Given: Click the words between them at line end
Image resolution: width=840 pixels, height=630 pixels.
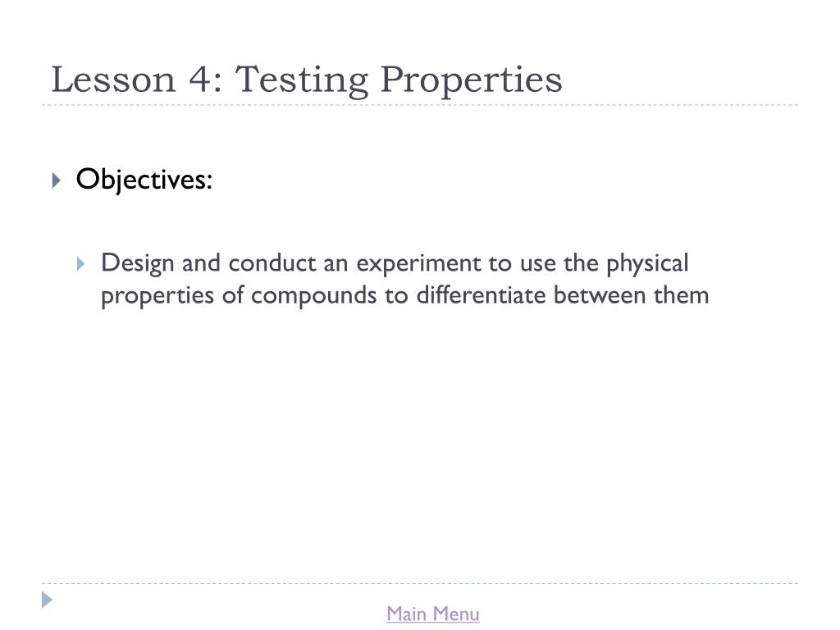Looking at the screenshot, I should coord(631,294).
